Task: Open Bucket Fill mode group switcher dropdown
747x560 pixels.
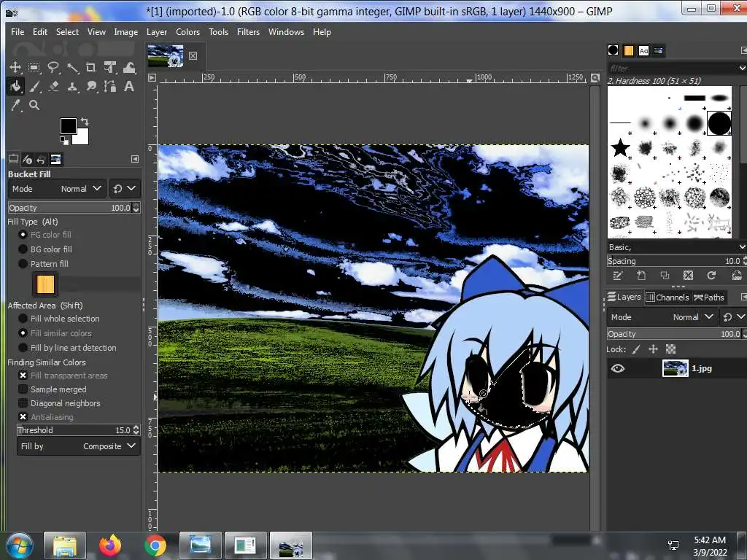Action: click(124, 189)
